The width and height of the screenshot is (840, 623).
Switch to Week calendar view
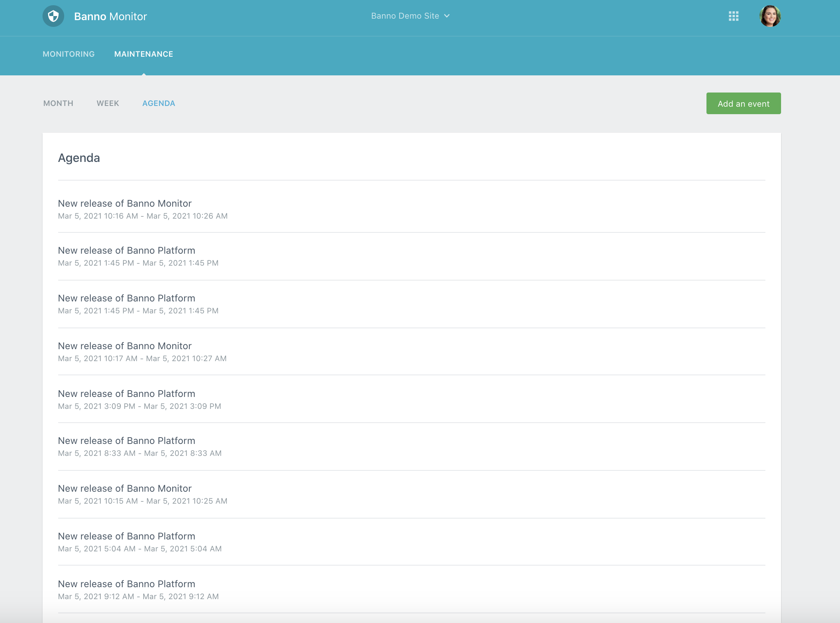point(108,103)
